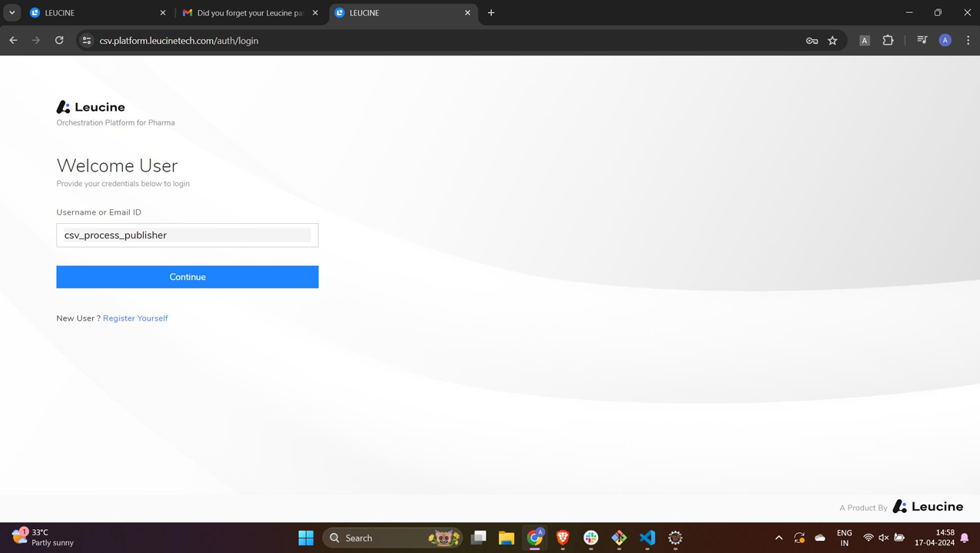Viewport: 980px width, 553px height.
Task: View site information icon in address bar
Action: pos(87,41)
